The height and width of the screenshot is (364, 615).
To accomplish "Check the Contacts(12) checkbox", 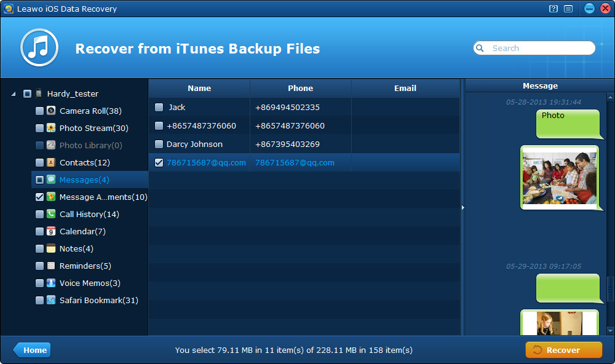I will [x=39, y=163].
